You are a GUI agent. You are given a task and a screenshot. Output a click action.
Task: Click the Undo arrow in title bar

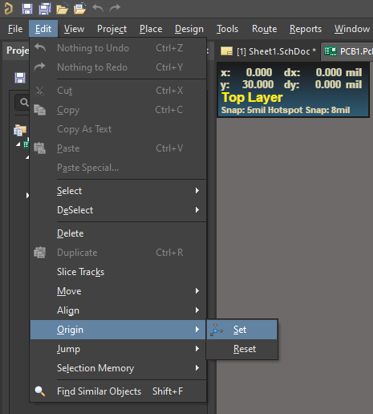coord(98,8)
